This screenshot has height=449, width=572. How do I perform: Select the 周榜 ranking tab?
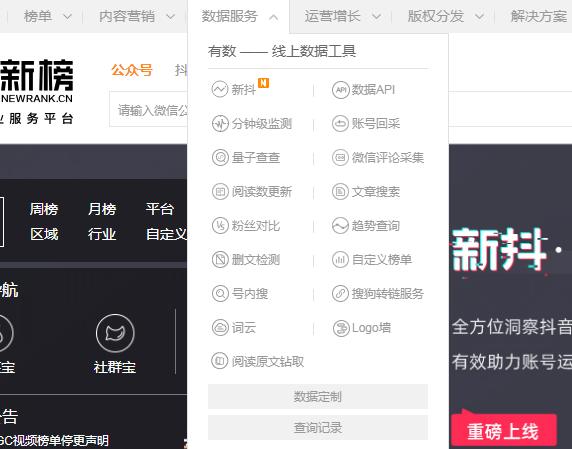coord(44,209)
